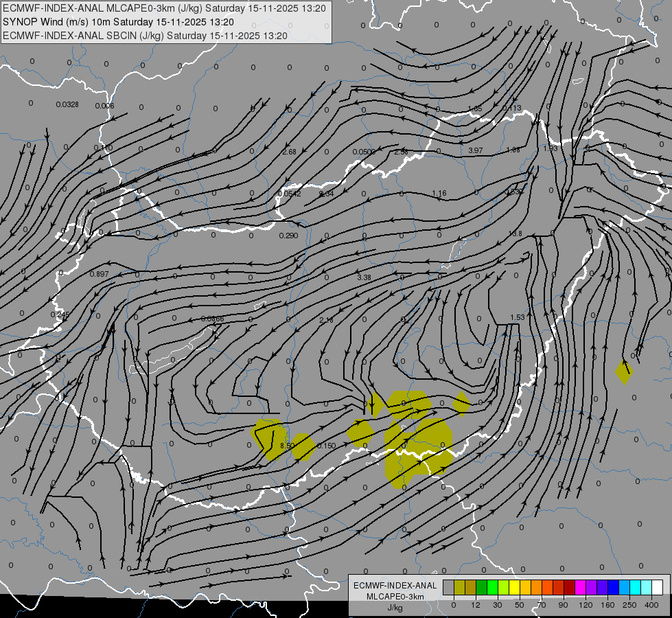The height and width of the screenshot is (618, 672).
Task: Click the 1.53 value on the map
Action: pyautogui.click(x=518, y=317)
